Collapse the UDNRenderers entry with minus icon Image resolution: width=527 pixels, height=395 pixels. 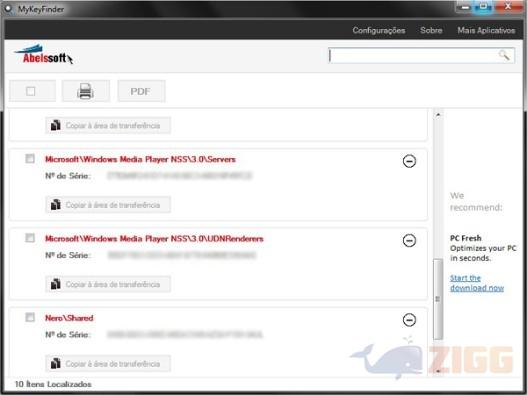pyautogui.click(x=409, y=240)
